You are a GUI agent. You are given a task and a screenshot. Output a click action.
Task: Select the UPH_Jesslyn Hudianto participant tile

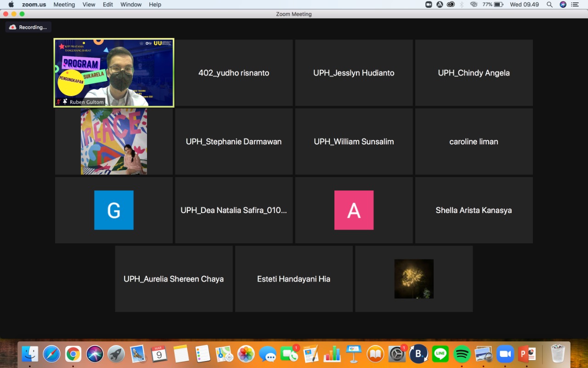pyautogui.click(x=354, y=73)
